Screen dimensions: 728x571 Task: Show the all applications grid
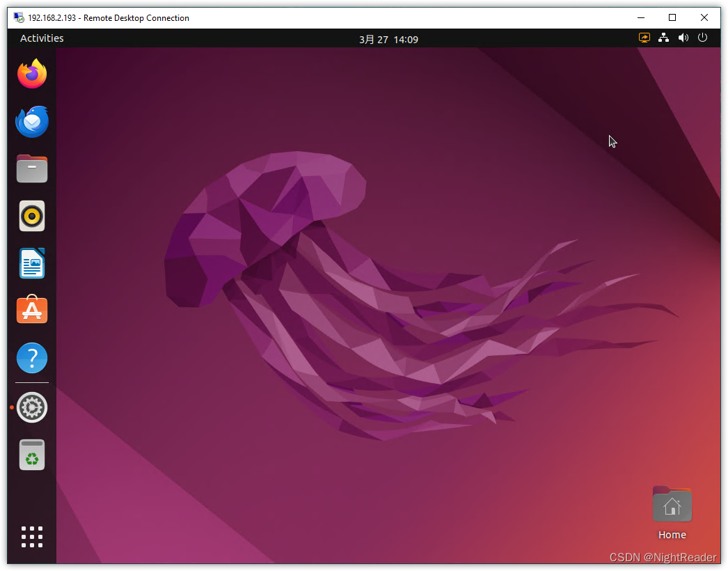[31, 536]
